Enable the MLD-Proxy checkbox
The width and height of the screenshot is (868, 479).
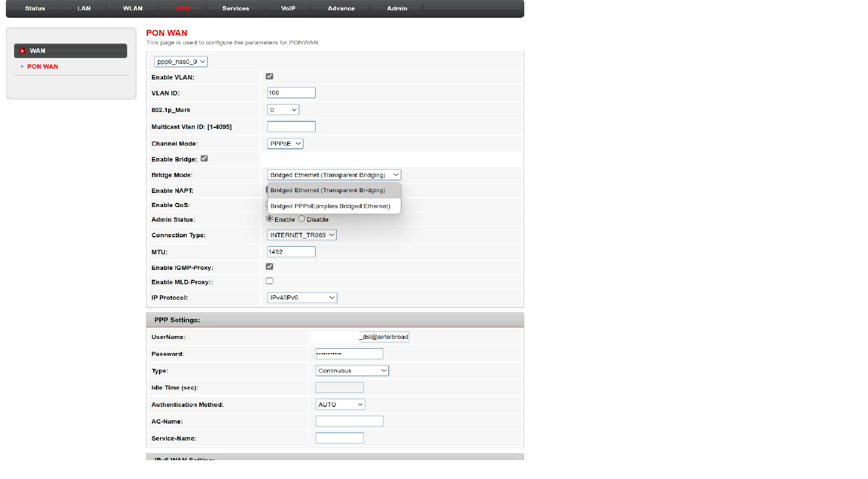coord(269,281)
